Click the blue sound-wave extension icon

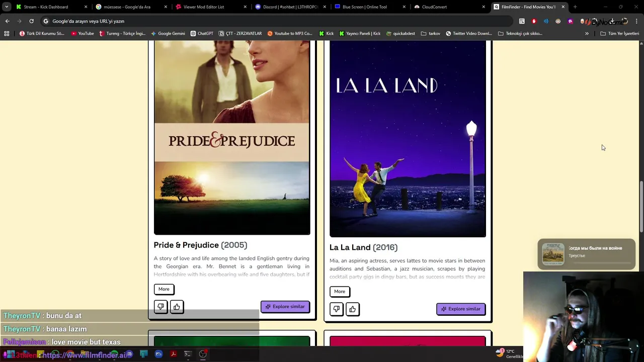tap(546, 21)
